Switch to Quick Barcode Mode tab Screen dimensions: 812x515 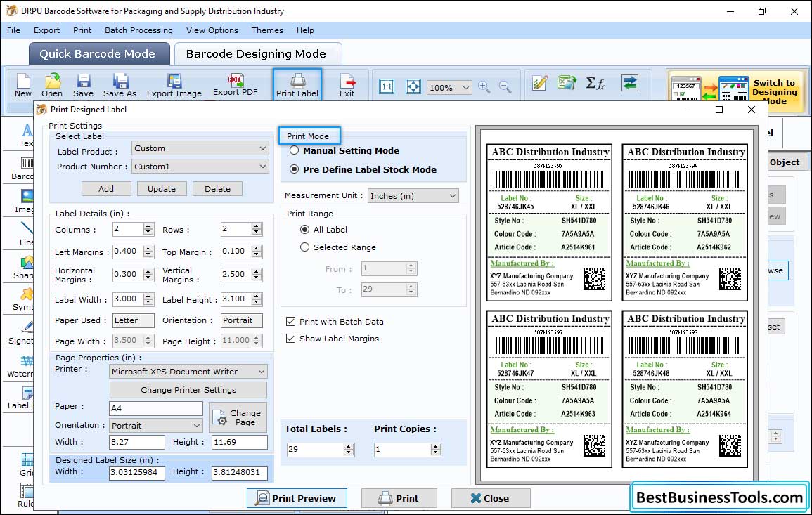click(x=99, y=54)
